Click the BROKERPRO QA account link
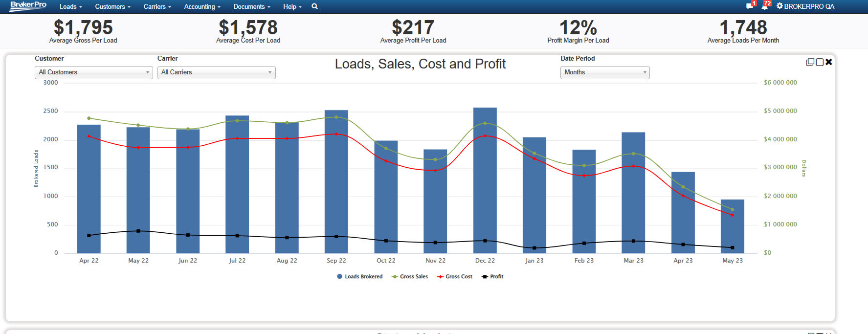The image size is (868, 334). (x=809, y=7)
